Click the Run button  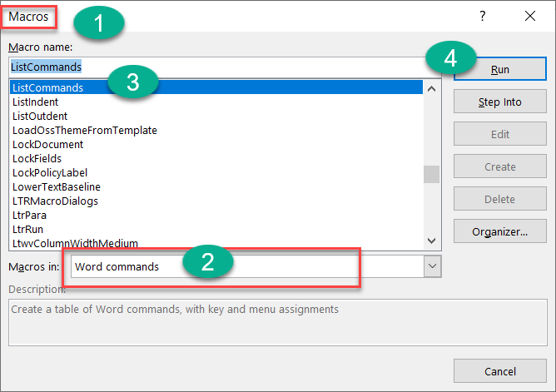[499, 70]
